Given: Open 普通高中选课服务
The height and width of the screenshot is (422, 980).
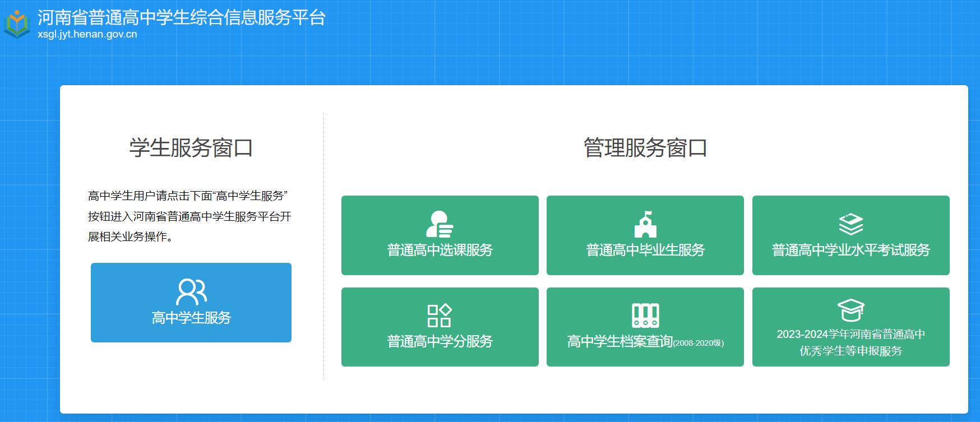Looking at the screenshot, I should pos(440,235).
